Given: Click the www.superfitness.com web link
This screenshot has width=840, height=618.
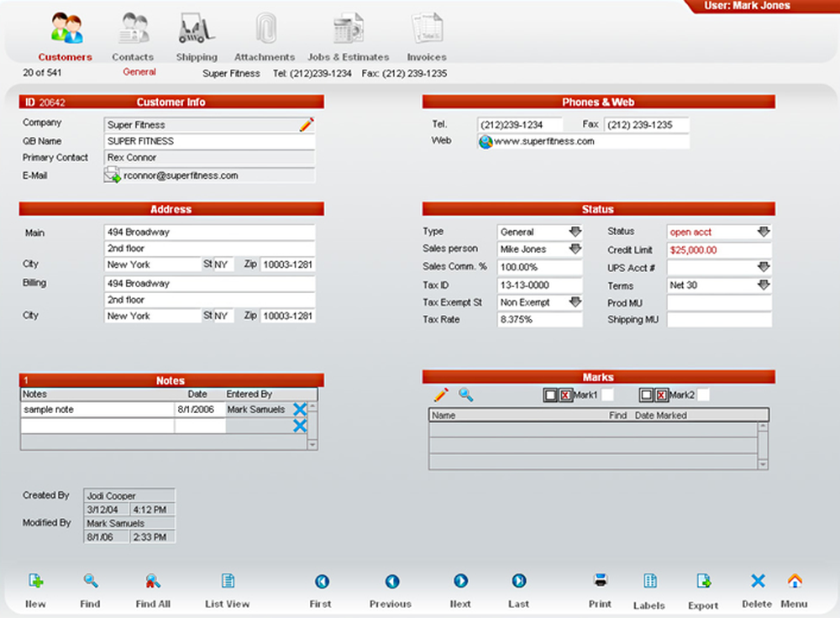Looking at the screenshot, I should (x=543, y=141).
